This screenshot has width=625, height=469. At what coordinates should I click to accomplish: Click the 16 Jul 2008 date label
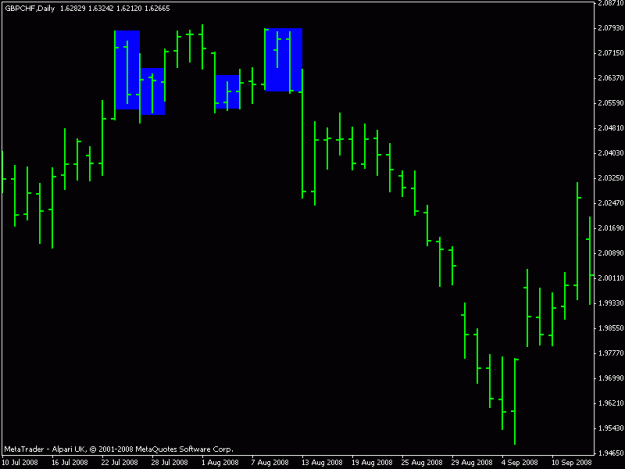point(70,463)
